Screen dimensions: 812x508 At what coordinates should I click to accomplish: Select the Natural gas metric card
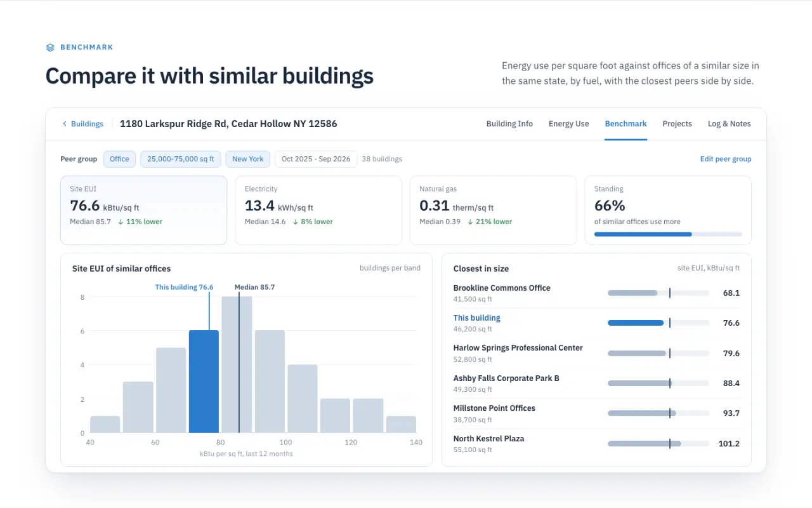pyautogui.click(x=493, y=210)
